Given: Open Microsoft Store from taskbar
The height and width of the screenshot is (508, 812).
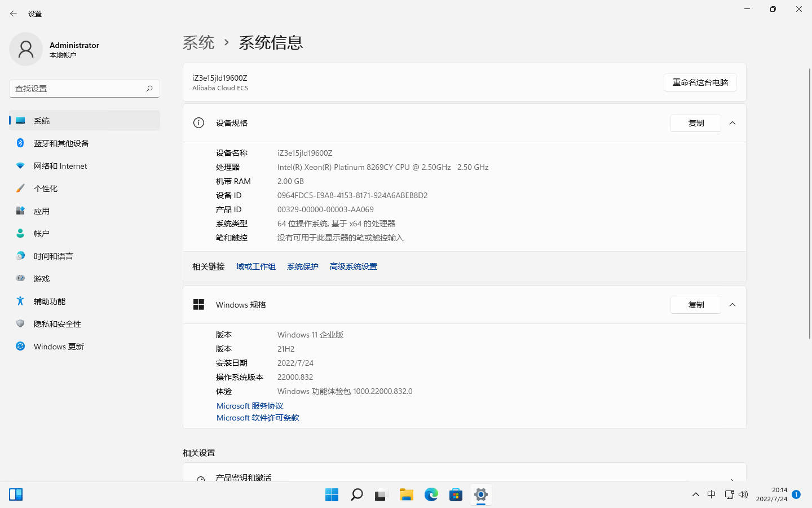Looking at the screenshot, I should [x=456, y=495].
